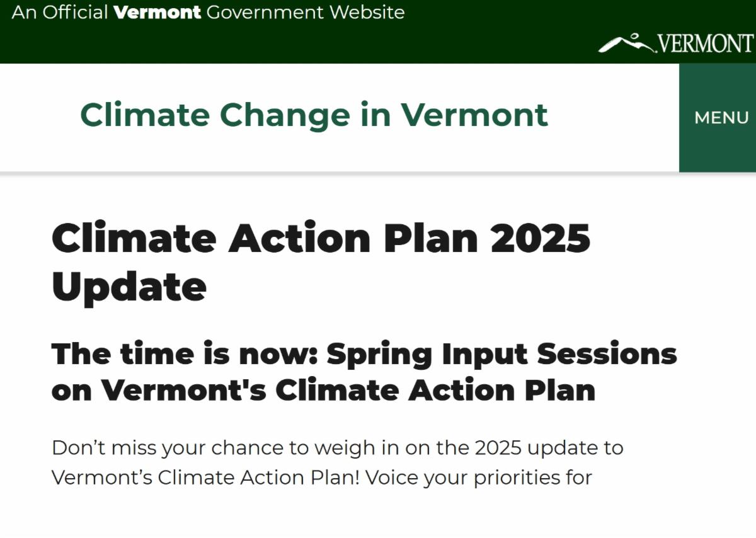Go to Climate Change in Vermont homepage title
Image resolution: width=756 pixels, height=538 pixels.
[x=314, y=115]
